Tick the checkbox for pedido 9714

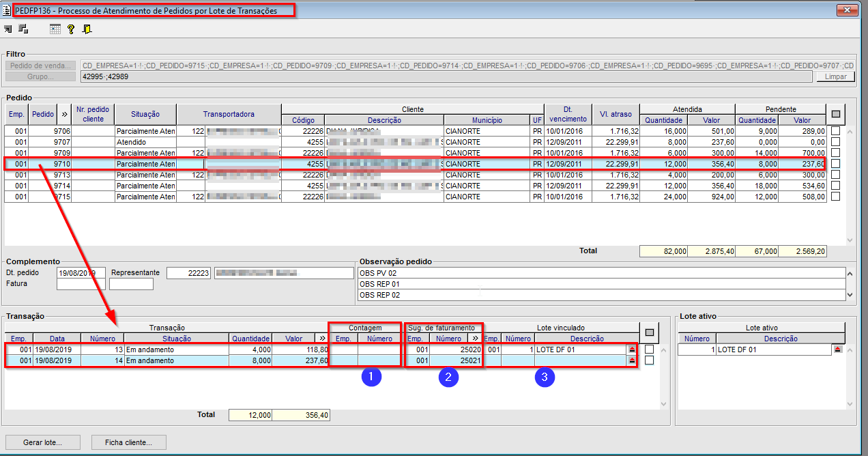tap(835, 186)
